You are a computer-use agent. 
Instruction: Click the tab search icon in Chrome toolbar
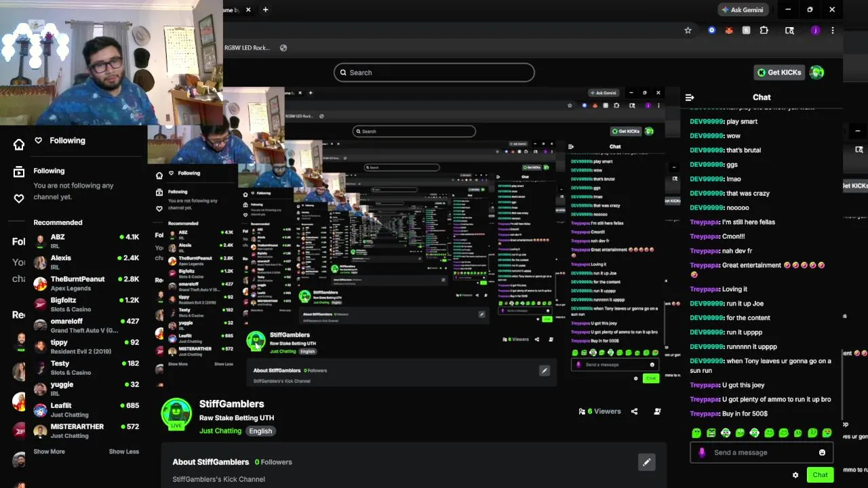789,30
